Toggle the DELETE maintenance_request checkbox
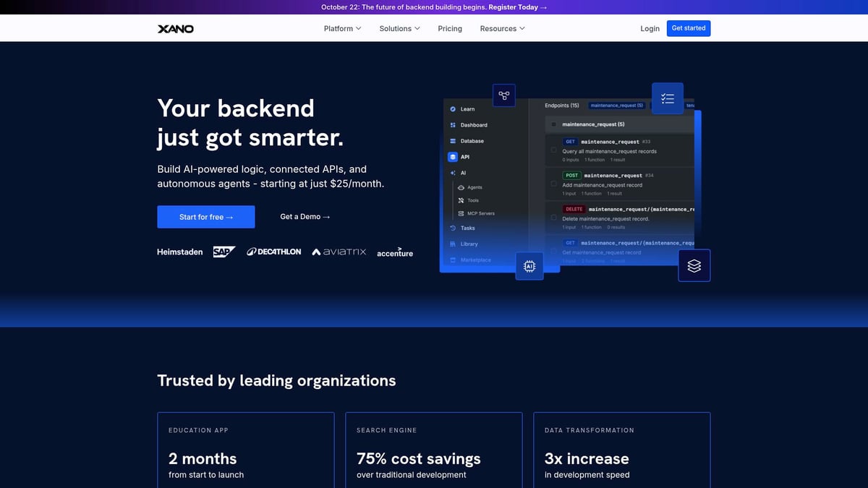 [554, 218]
